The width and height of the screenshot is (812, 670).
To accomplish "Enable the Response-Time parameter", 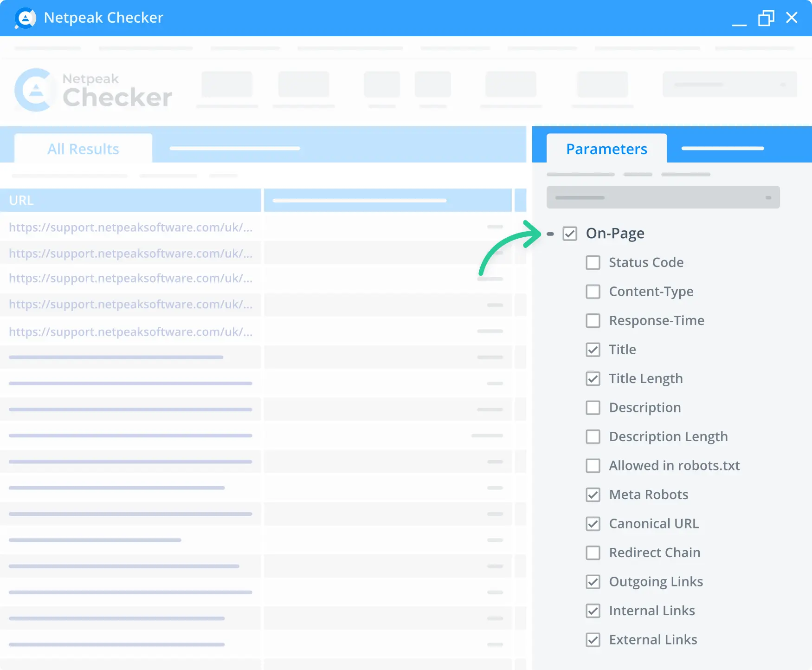I will [x=593, y=320].
